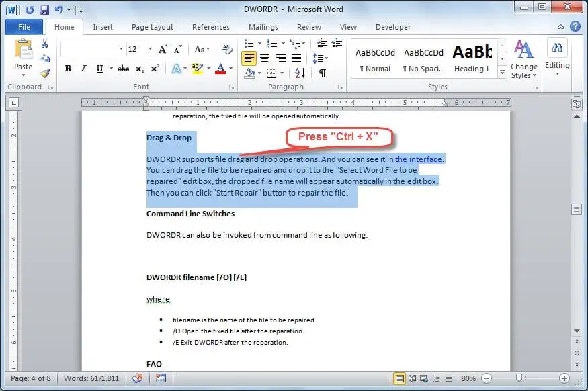Click the Decrease Indent icon
Image resolution: width=588 pixels, height=391 pixels.
tap(322, 44)
